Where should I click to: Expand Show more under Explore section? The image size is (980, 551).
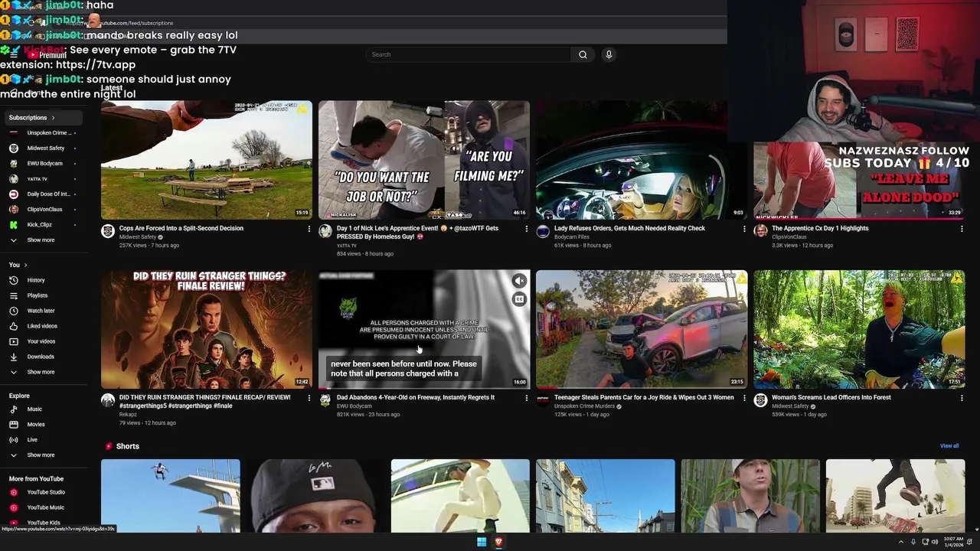tap(41, 455)
